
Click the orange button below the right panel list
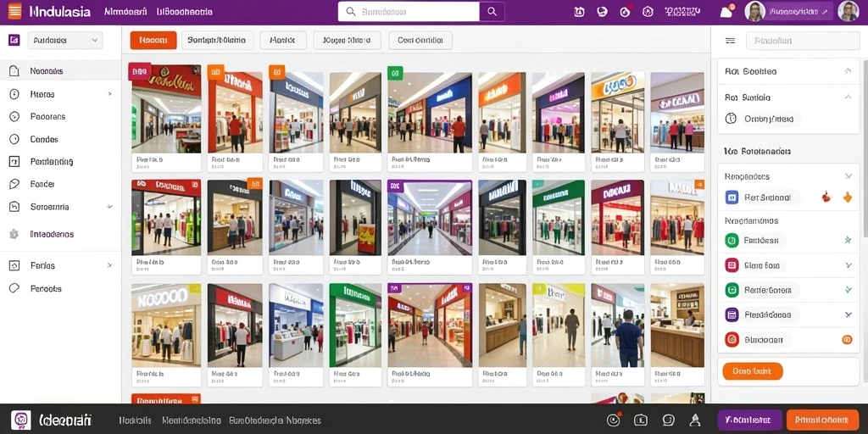(753, 371)
